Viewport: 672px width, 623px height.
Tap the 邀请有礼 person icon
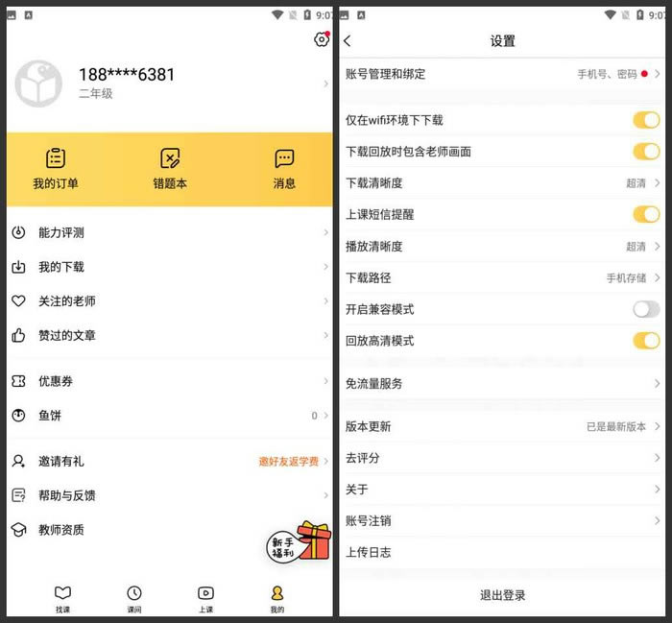(18, 461)
